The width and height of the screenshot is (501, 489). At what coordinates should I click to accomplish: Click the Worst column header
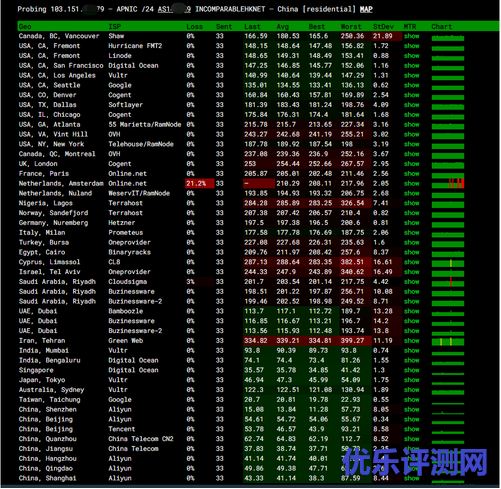point(351,26)
